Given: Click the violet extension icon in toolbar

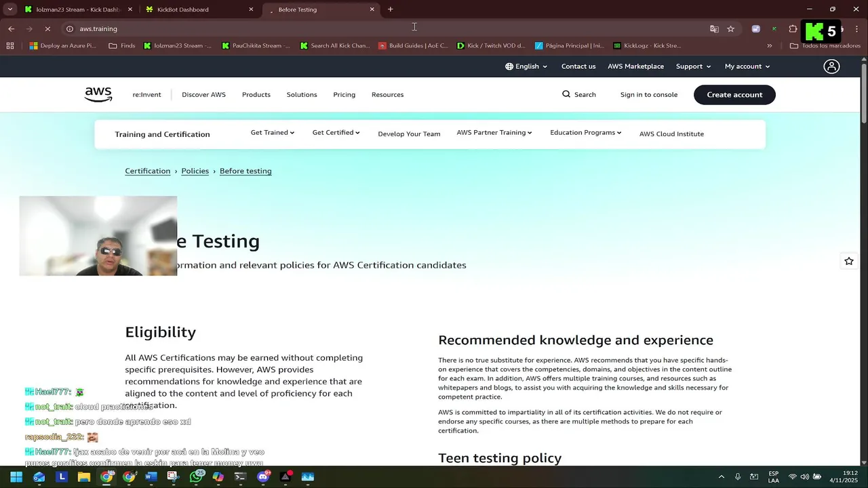Looking at the screenshot, I should pyautogui.click(x=756, y=28).
